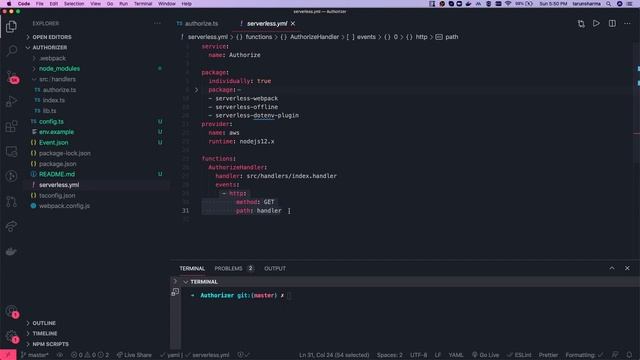Open Pull Requests icon in activity bar

point(11,201)
